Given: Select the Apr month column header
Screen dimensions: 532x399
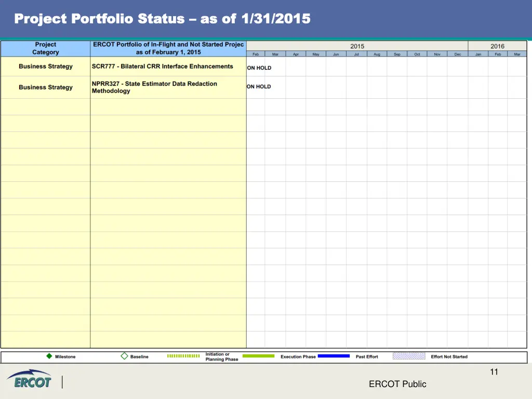Looking at the screenshot, I should (x=296, y=54).
